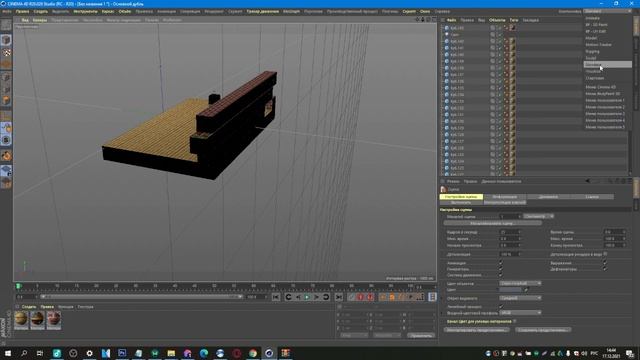
Task: Open the scene scale units dropdown
Action: 538,216
